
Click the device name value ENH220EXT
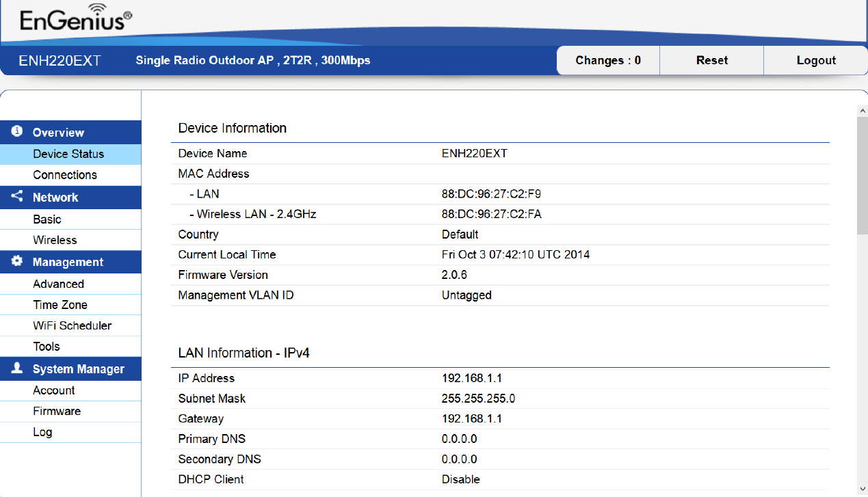(x=475, y=153)
